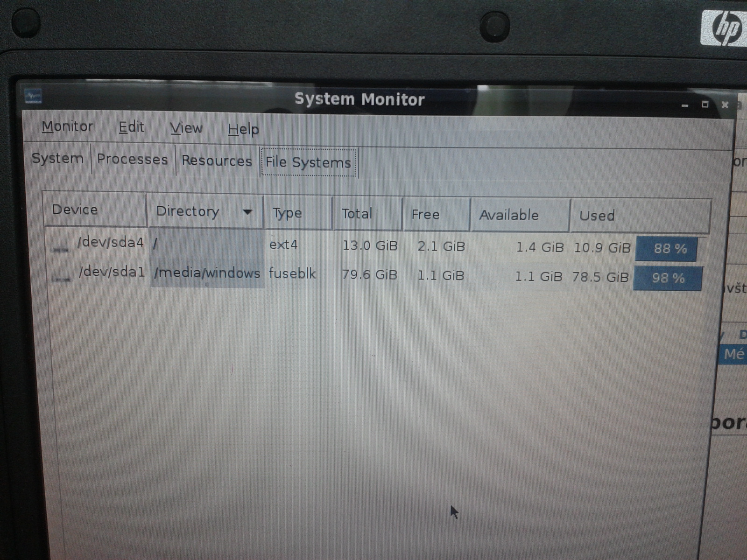Click the 98 % usage bar

point(668,278)
